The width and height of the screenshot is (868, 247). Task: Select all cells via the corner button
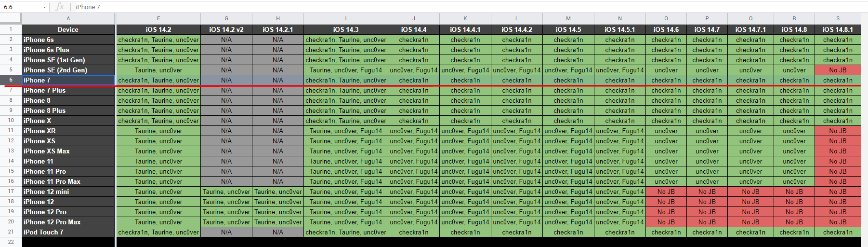click(x=11, y=18)
